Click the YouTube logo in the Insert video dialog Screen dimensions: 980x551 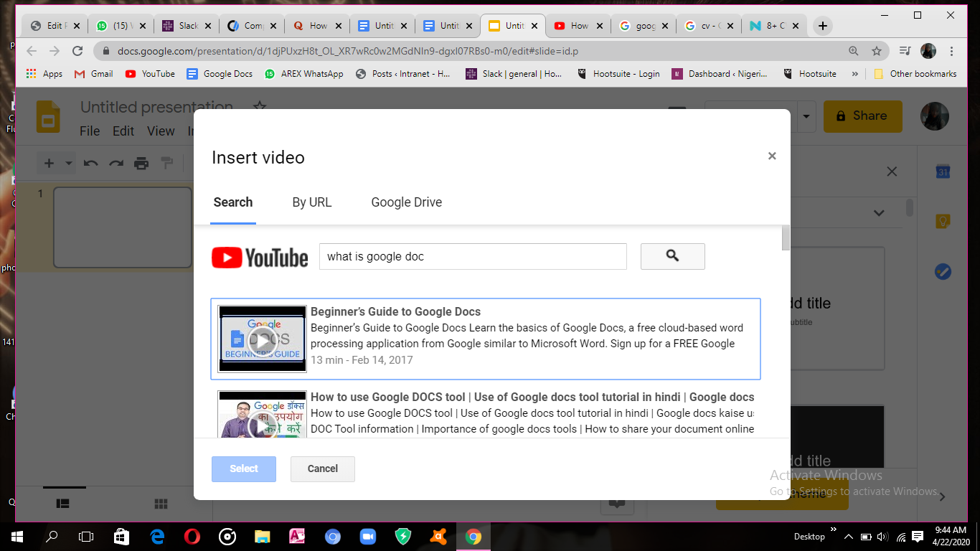[260, 257]
